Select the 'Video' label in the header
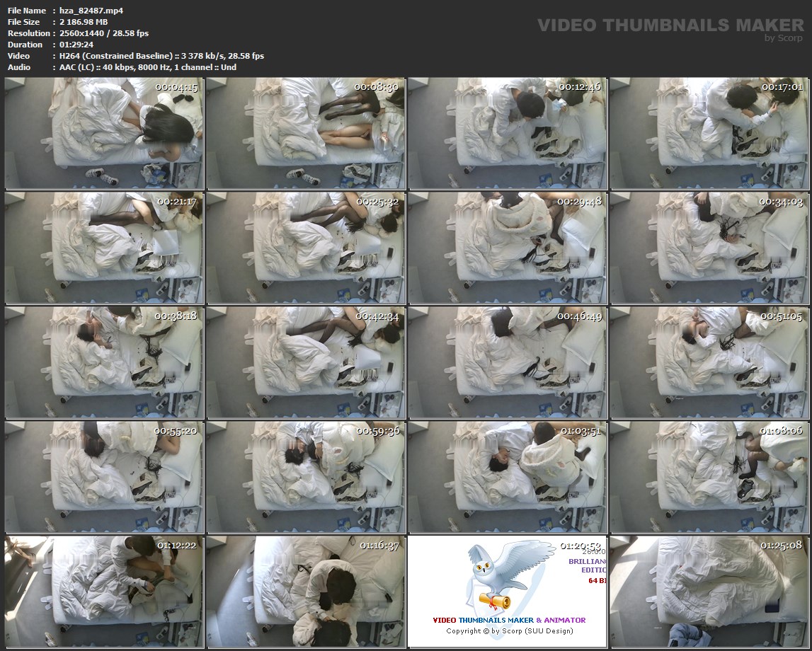This screenshot has width=812, height=651. pyautogui.click(x=18, y=56)
